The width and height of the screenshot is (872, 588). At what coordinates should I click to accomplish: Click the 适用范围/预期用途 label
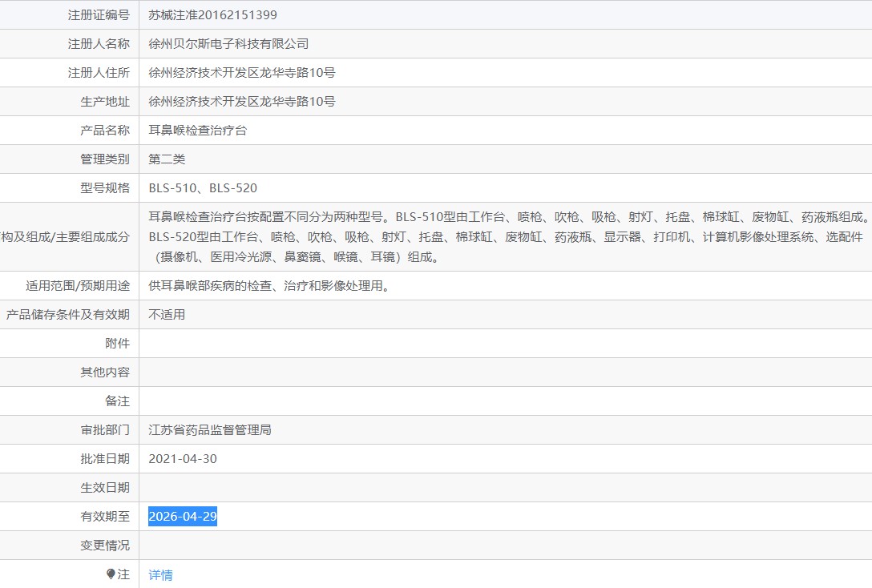click(77, 286)
